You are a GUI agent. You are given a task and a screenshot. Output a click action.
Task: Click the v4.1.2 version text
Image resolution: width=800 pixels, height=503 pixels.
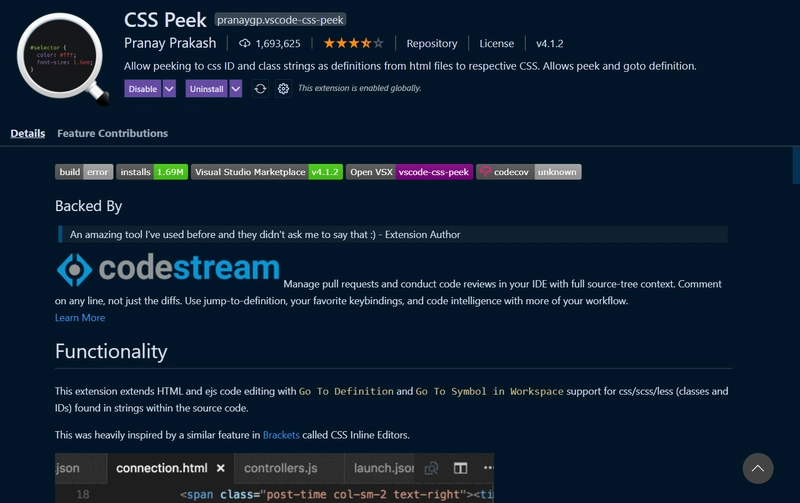coord(549,43)
